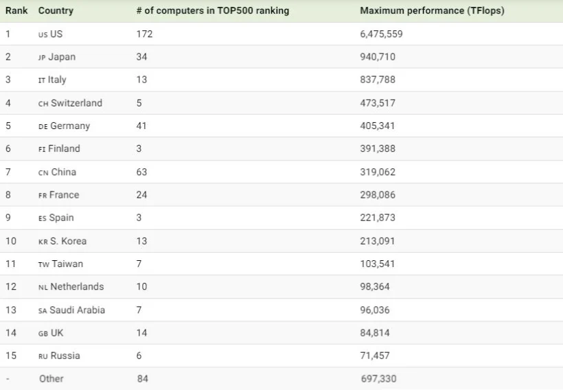Click the DE flag icon beside Germany
The width and height of the screenshot is (563, 392).
[43, 126]
